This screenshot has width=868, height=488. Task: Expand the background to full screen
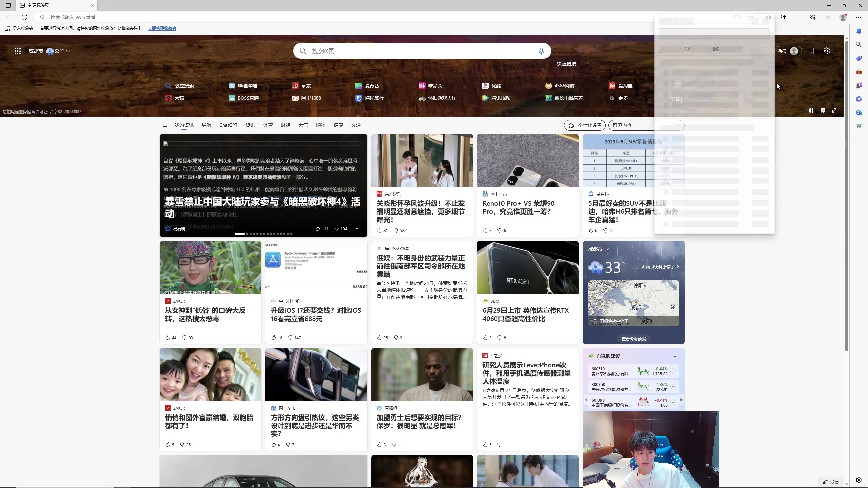pyautogui.click(x=834, y=110)
